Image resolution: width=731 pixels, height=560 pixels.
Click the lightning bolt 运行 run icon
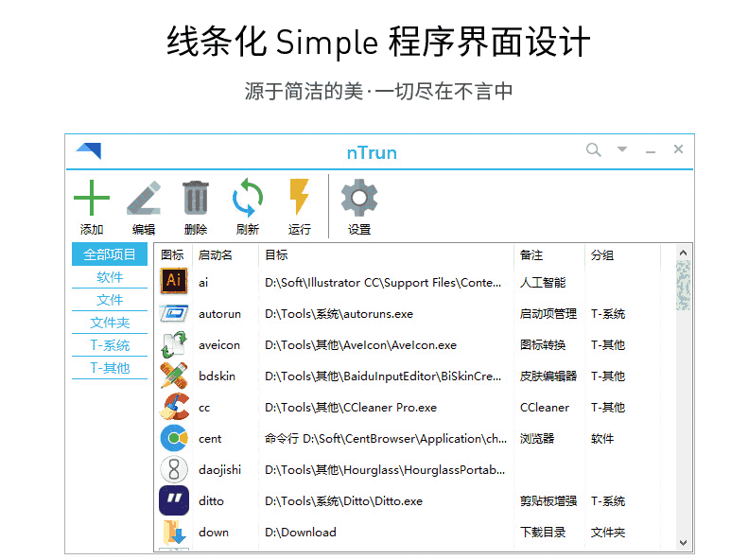(299, 197)
